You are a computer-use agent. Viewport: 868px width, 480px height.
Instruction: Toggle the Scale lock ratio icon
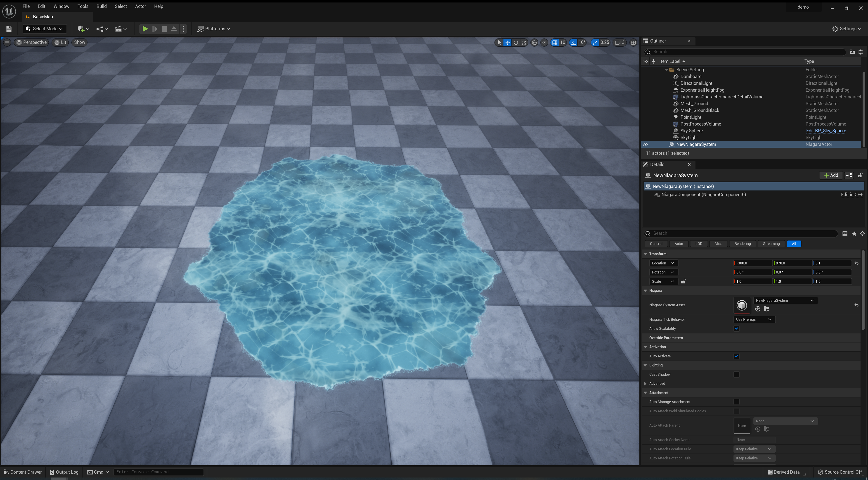(x=683, y=281)
